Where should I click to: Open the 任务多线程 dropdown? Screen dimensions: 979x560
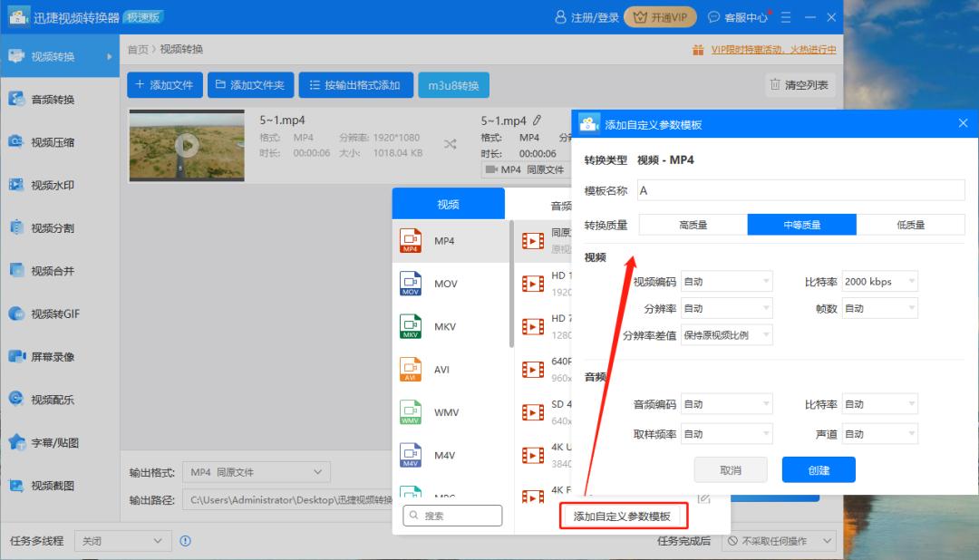coord(122,539)
